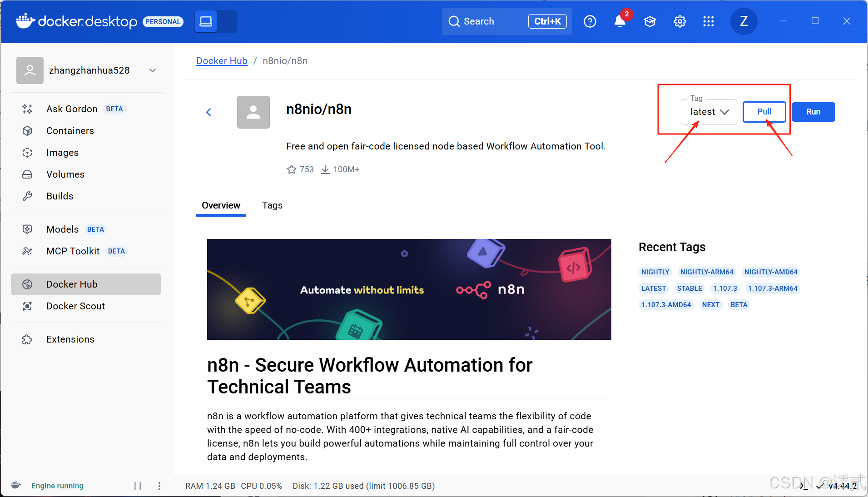868x497 pixels.
Task: Click the STABLE tag chip
Action: (x=689, y=288)
